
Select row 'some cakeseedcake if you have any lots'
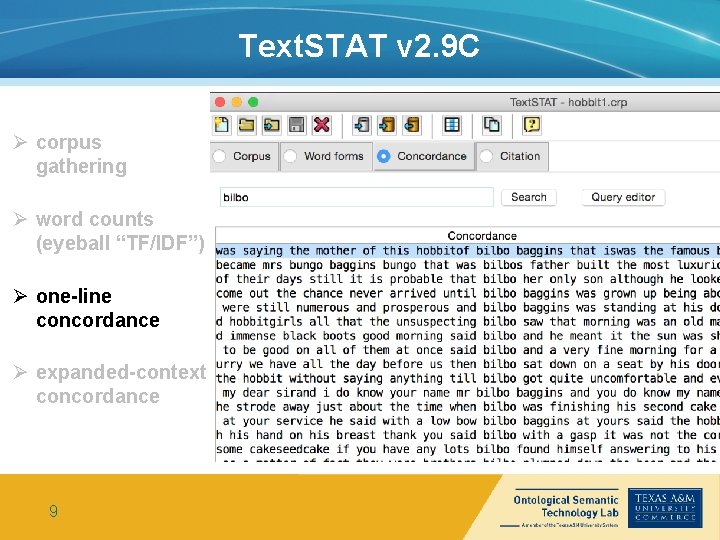pos(467,449)
